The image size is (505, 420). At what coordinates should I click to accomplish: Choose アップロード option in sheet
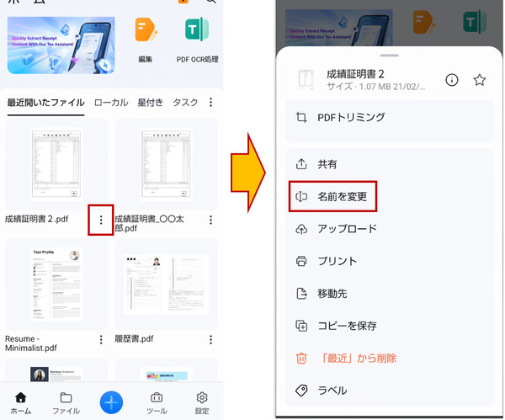pos(390,229)
